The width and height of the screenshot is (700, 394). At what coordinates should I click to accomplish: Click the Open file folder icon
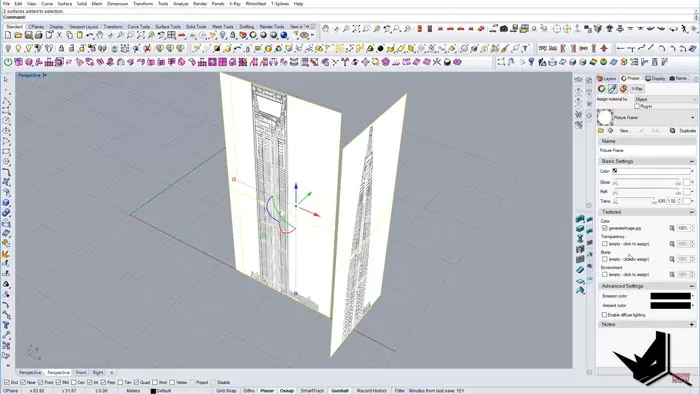[x=18, y=35]
